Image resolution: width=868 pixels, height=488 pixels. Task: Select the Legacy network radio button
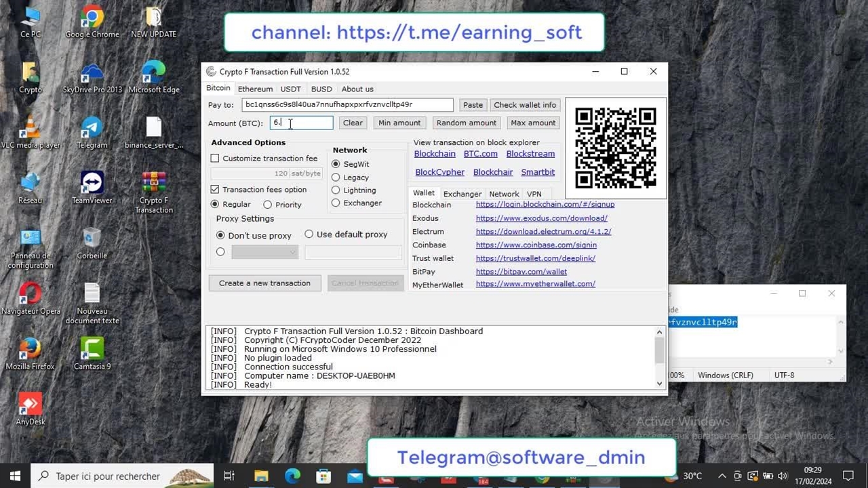coord(336,178)
